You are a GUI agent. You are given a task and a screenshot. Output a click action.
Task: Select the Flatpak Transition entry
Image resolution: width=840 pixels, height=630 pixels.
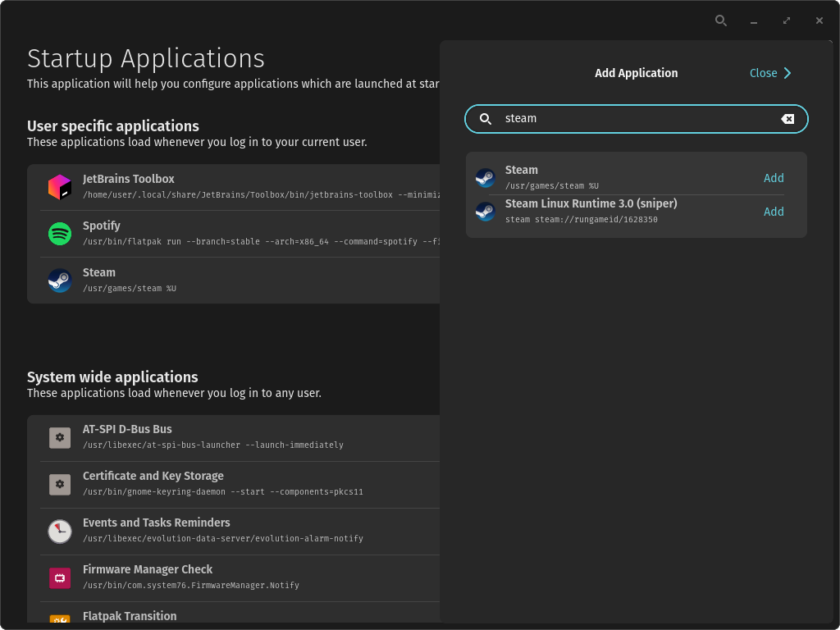pos(130,615)
